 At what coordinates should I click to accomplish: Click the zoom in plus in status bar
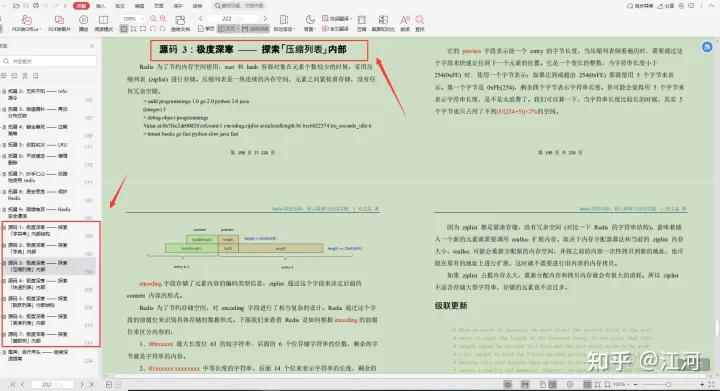point(702,385)
